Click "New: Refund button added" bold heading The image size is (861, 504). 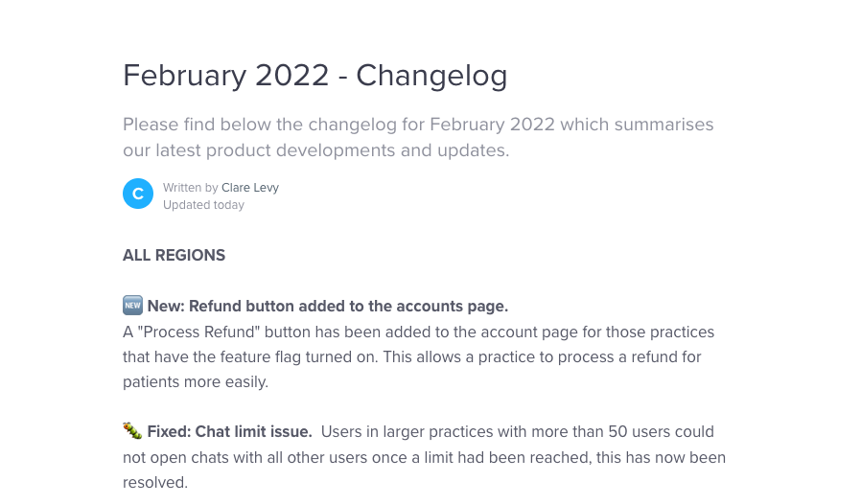[x=327, y=307]
